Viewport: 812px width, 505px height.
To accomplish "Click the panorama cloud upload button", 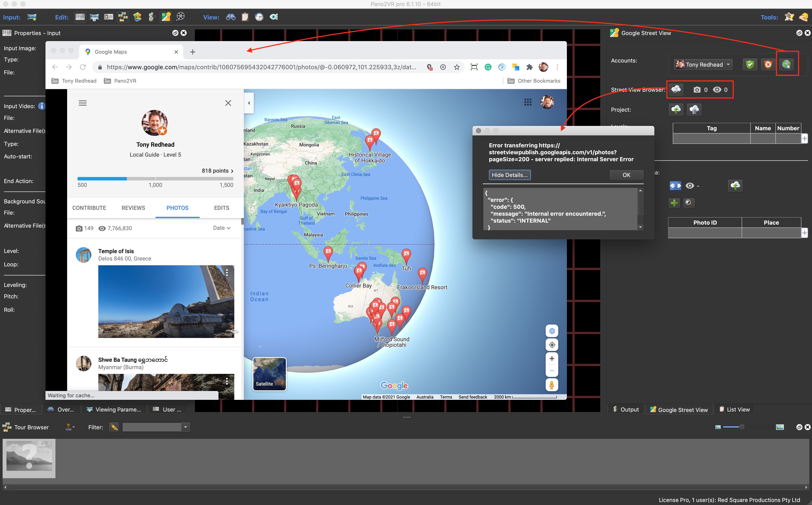I will [736, 186].
